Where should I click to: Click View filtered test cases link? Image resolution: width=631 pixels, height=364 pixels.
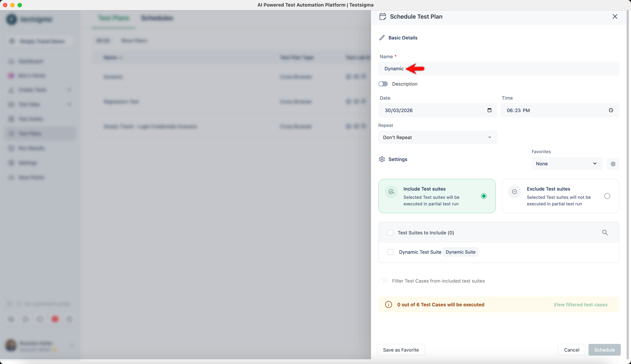click(580, 304)
